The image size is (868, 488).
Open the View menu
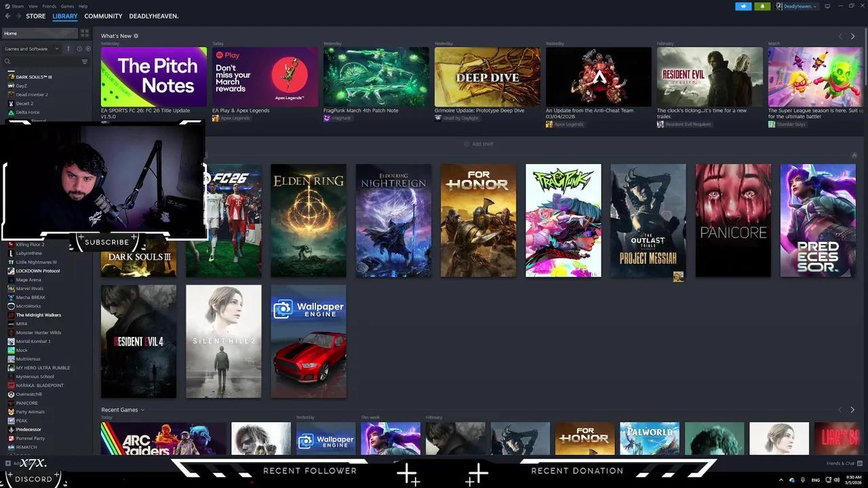click(33, 6)
